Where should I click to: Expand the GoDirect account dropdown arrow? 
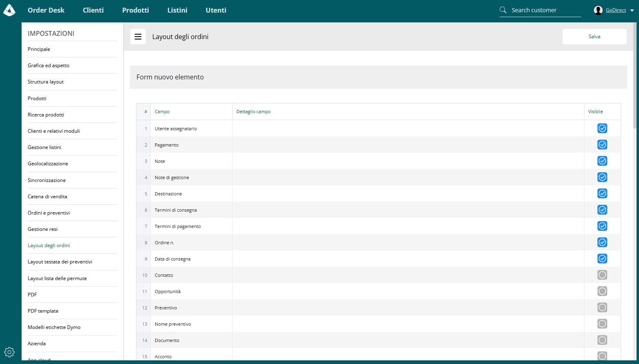pos(632,11)
